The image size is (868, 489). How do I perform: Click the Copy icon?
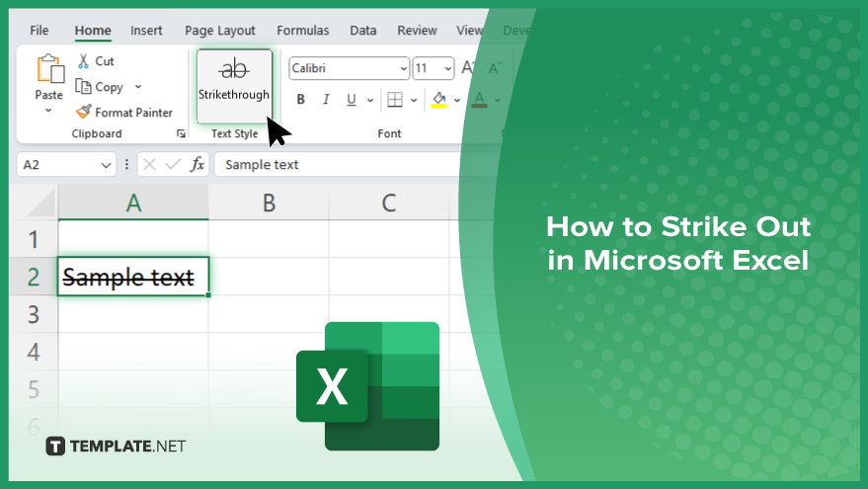coord(83,86)
